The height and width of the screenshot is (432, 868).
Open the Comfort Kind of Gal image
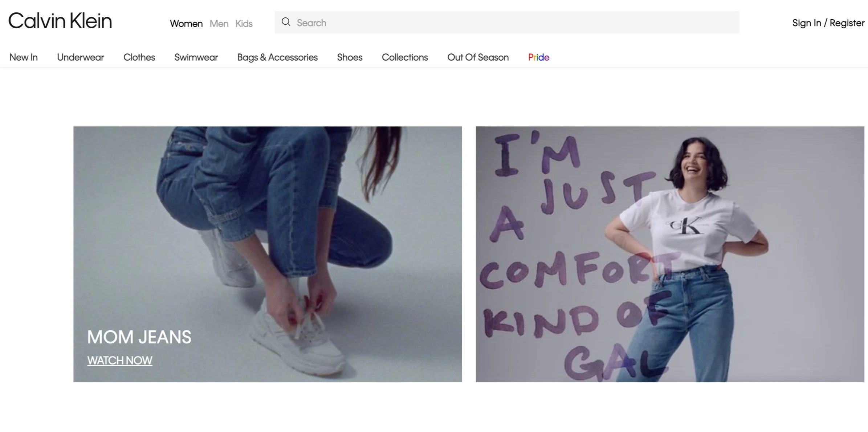tap(670, 254)
